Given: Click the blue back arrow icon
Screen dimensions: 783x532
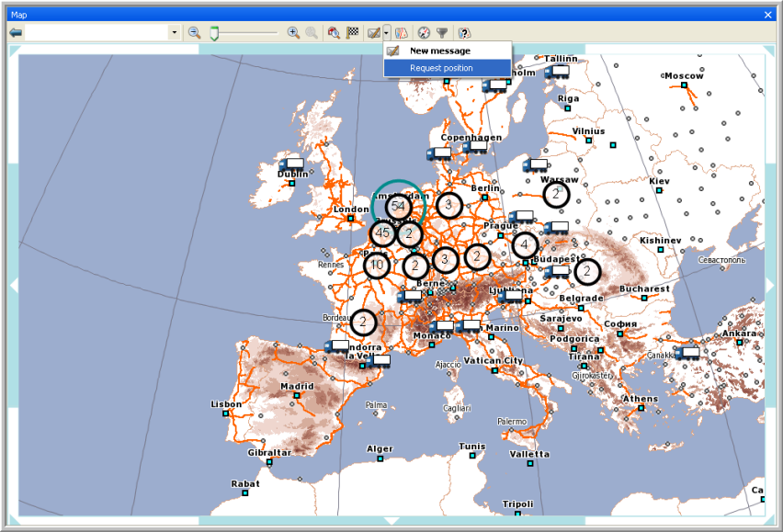Looking at the screenshot, I should pos(16,32).
